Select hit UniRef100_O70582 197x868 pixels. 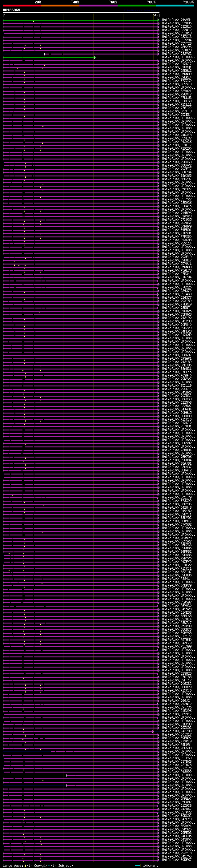(x=177, y=524)
